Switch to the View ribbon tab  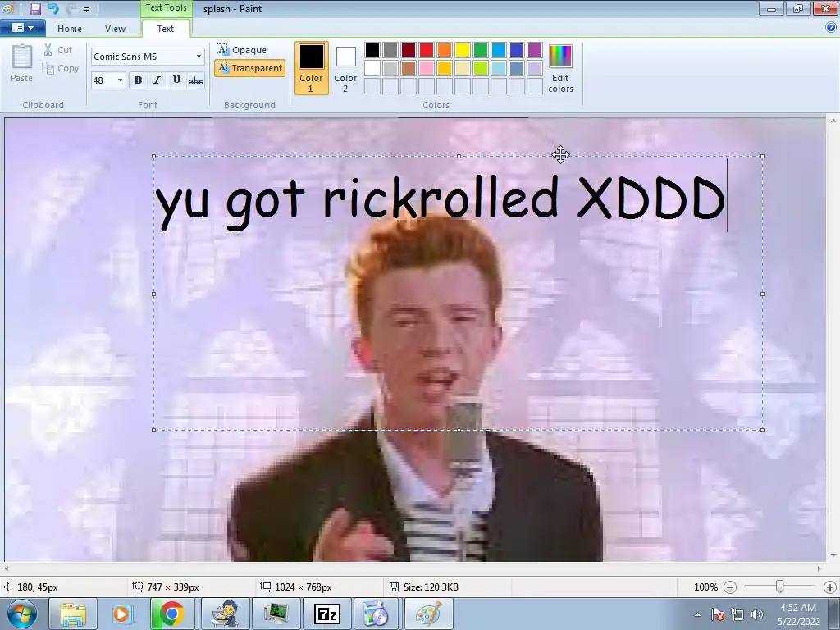[x=115, y=29]
